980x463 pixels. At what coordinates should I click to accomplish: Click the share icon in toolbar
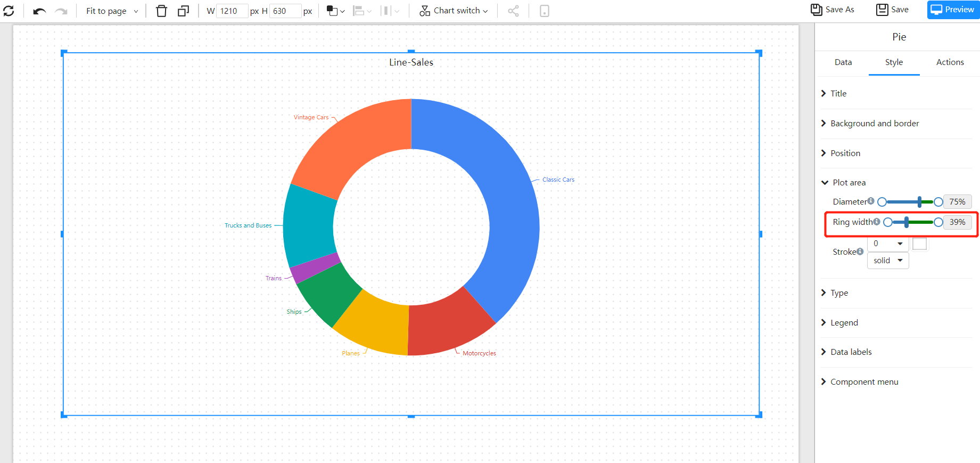coord(513,11)
